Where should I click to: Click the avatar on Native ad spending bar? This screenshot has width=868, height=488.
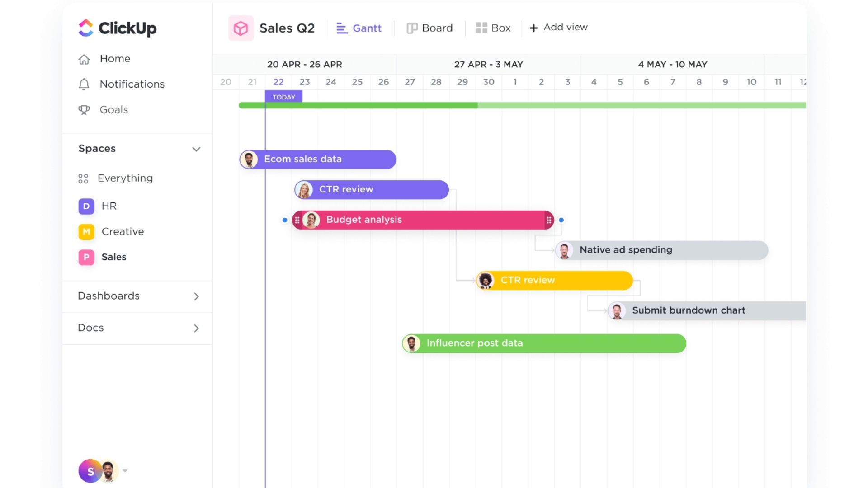click(x=564, y=250)
